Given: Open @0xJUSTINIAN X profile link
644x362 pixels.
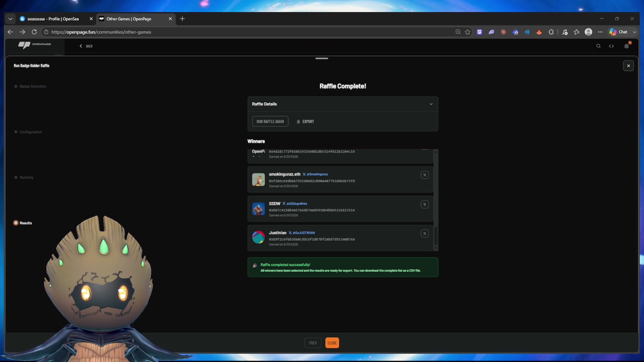Looking at the screenshot, I should click(302, 233).
